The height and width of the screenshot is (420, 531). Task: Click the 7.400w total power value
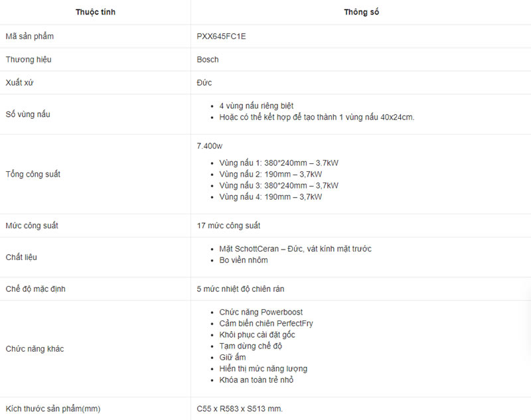point(210,145)
